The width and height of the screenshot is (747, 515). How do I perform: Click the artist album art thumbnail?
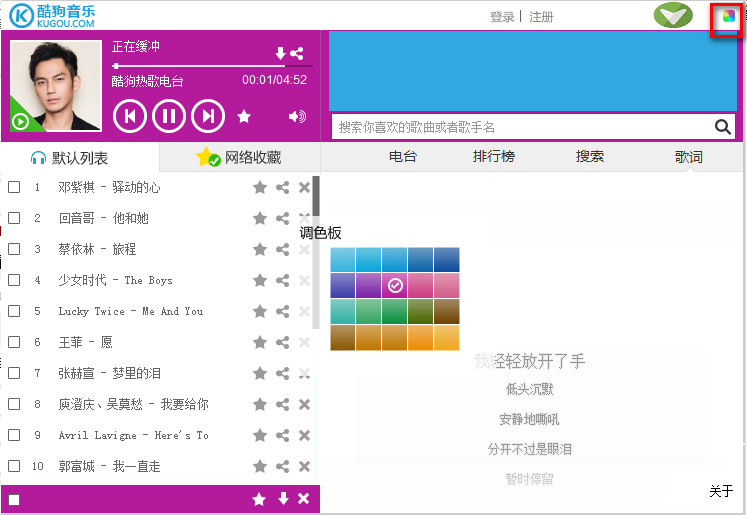(x=56, y=85)
